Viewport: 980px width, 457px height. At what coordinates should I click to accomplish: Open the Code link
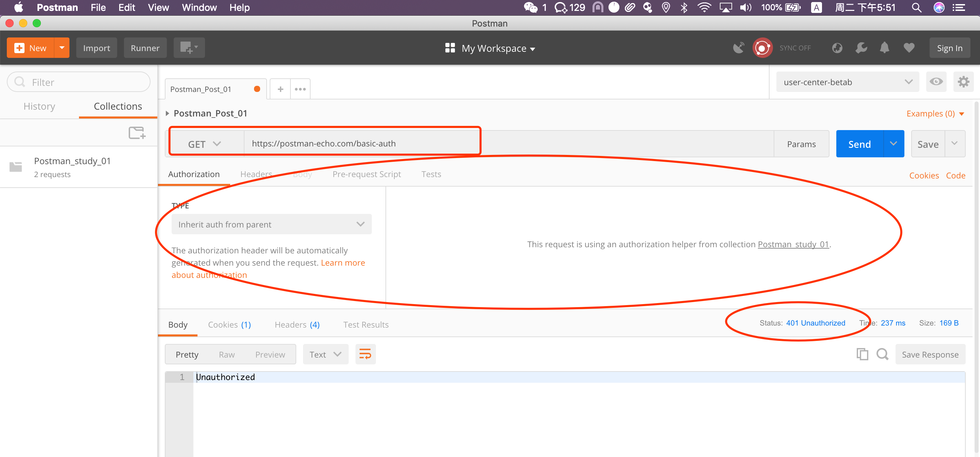coord(955,175)
